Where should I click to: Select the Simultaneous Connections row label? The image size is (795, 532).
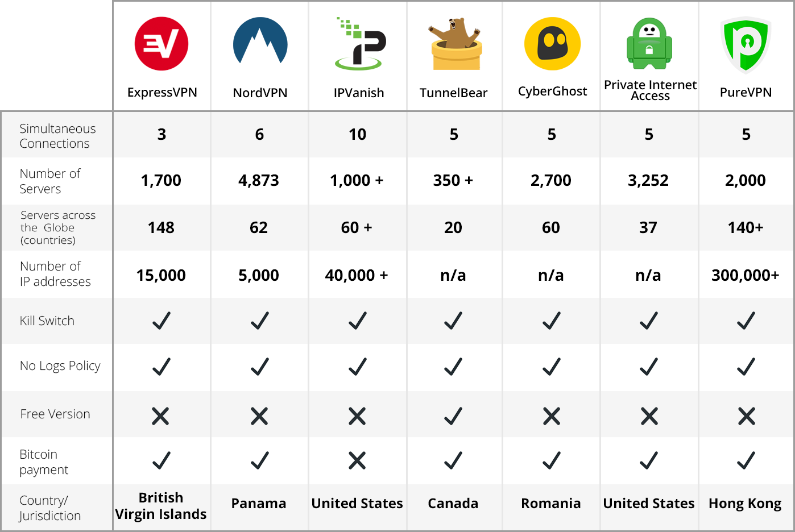pos(57,136)
